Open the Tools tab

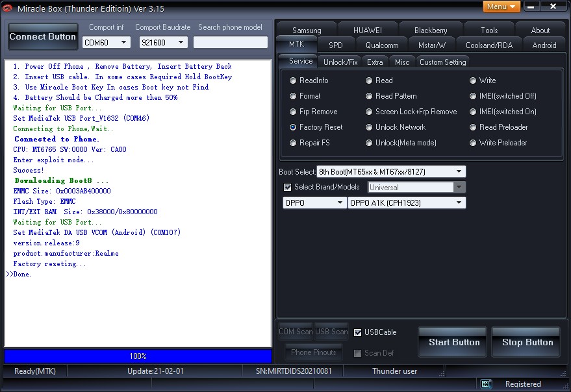tap(489, 31)
